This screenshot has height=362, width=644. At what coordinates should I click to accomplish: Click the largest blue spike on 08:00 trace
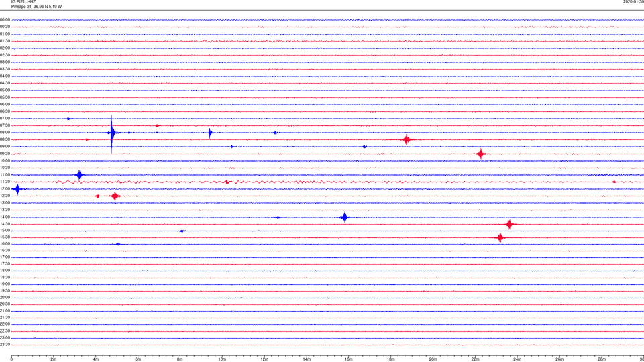coord(111,134)
